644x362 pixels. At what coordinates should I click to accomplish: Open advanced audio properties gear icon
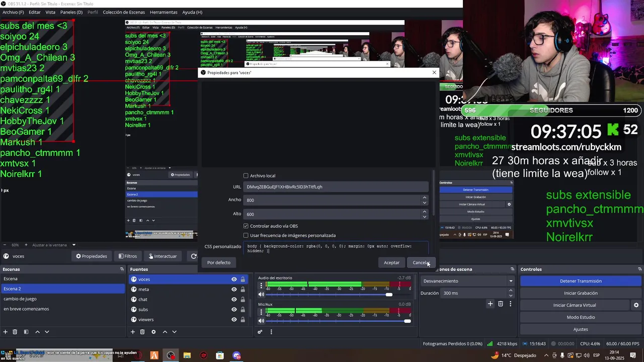tap(260, 332)
